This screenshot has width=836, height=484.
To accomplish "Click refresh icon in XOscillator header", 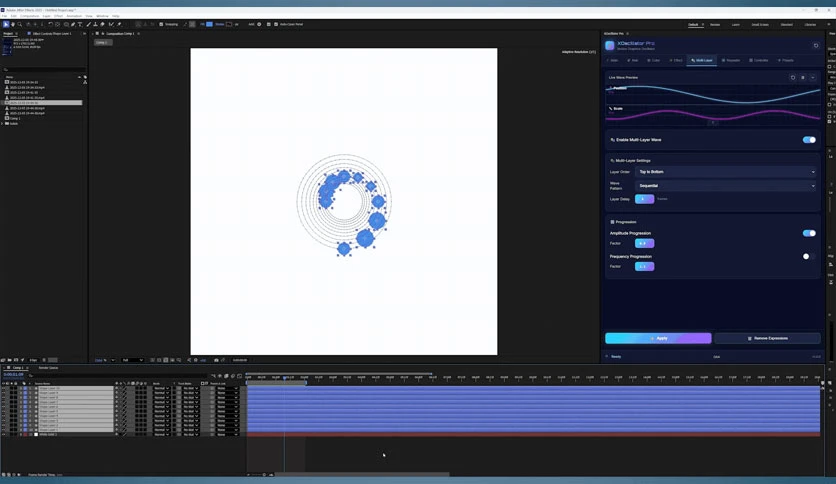I will click(816, 46).
